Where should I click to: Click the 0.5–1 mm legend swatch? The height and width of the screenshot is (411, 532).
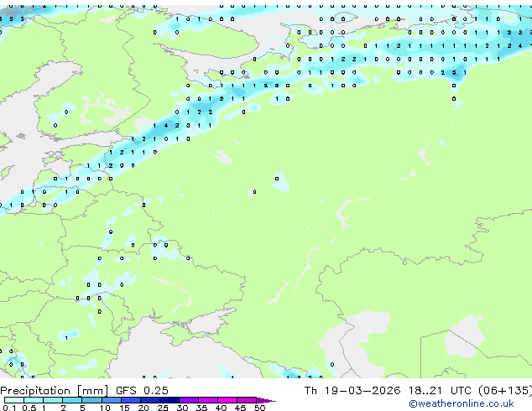(34, 400)
